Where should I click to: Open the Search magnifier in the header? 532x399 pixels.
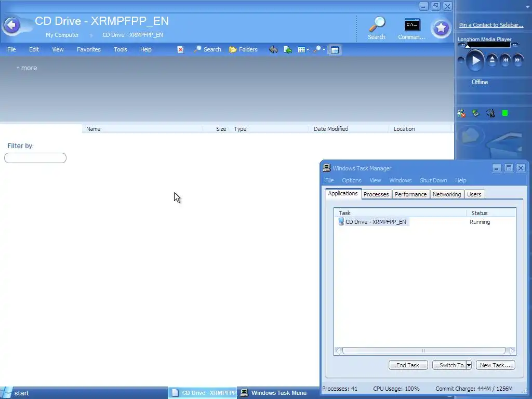pos(377,29)
